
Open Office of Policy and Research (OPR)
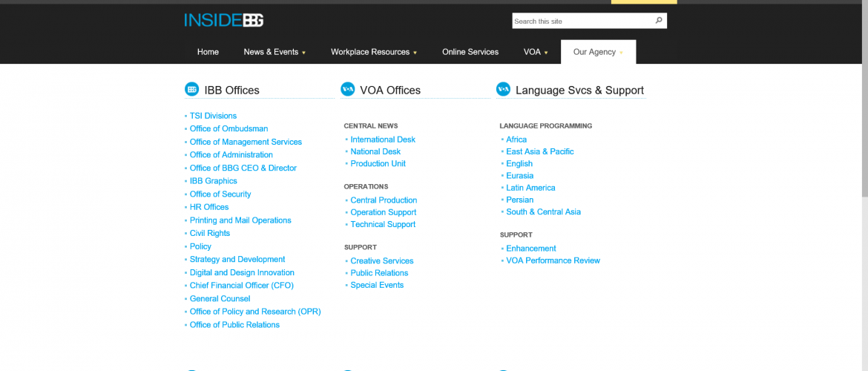[x=255, y=311]
